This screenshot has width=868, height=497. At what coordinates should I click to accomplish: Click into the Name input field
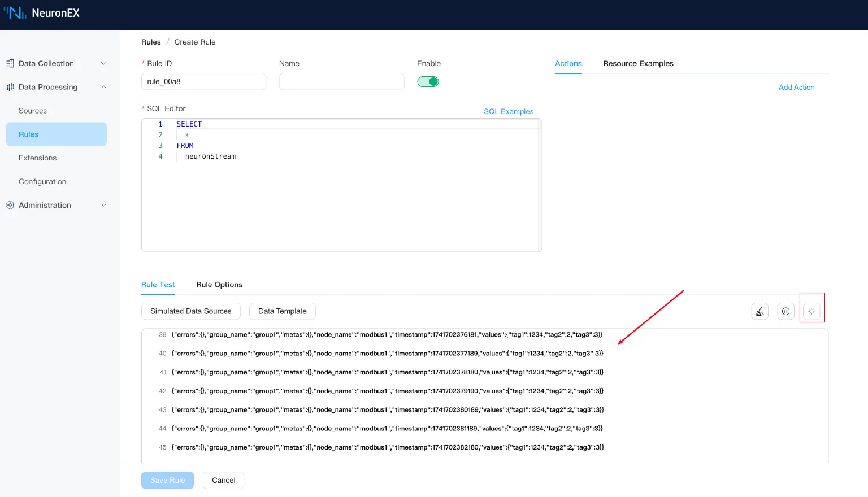tap(341, 81)
